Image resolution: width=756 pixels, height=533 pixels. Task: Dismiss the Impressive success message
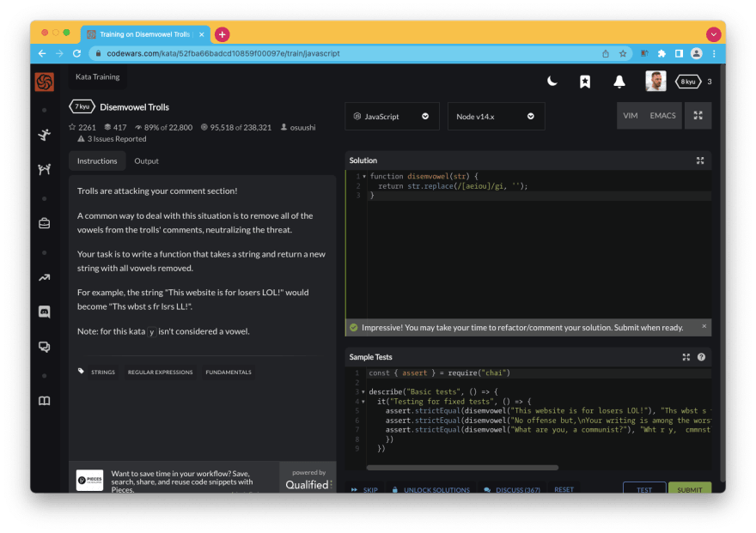point(704,326)
